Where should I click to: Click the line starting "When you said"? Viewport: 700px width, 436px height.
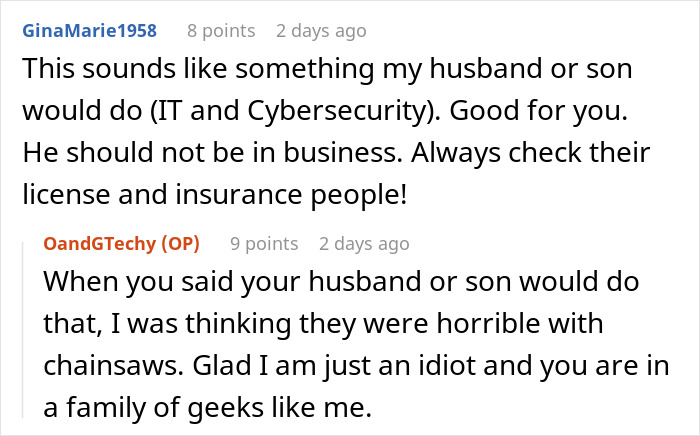click(x=341, y=282)
